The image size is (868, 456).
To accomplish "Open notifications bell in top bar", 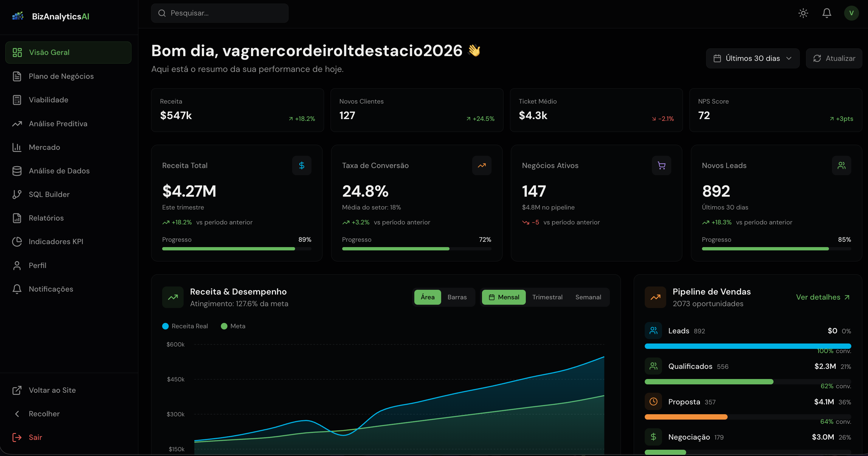I will point(827,13).
